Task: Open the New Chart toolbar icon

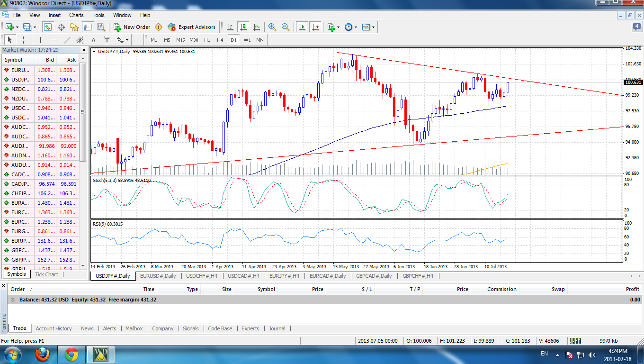Action: coord(9,27)
